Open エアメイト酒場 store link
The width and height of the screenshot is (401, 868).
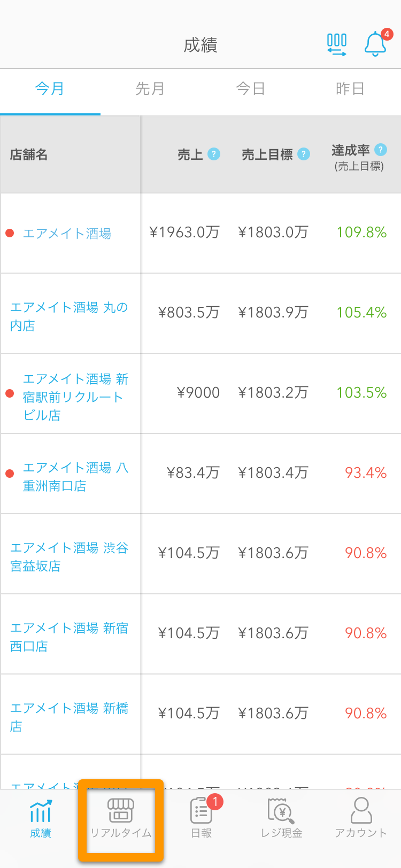[x=67, y=234]
